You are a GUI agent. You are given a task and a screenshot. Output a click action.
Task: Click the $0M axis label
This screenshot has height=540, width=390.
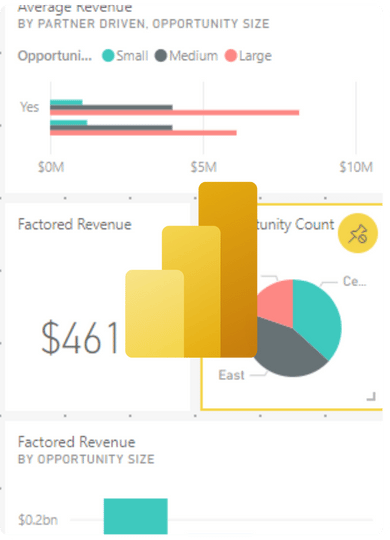point(51,167)
